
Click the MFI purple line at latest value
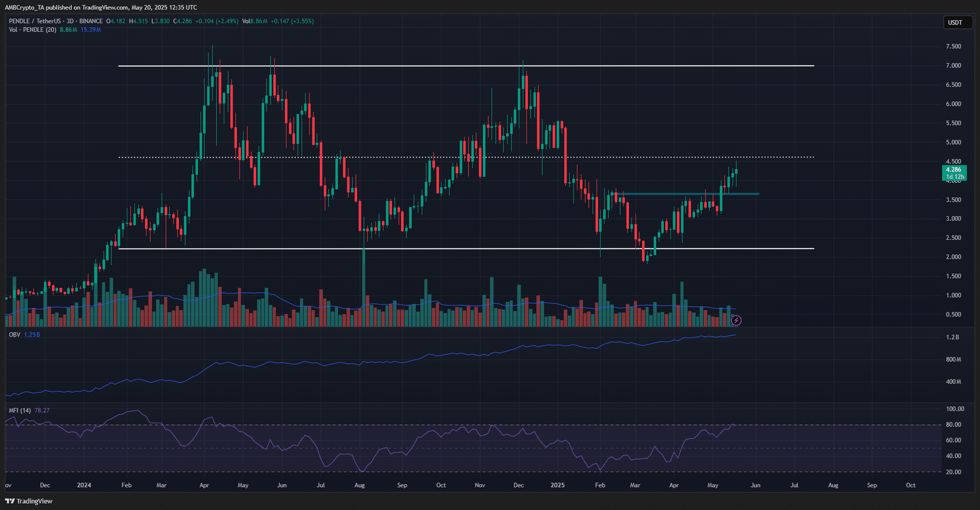733,424
